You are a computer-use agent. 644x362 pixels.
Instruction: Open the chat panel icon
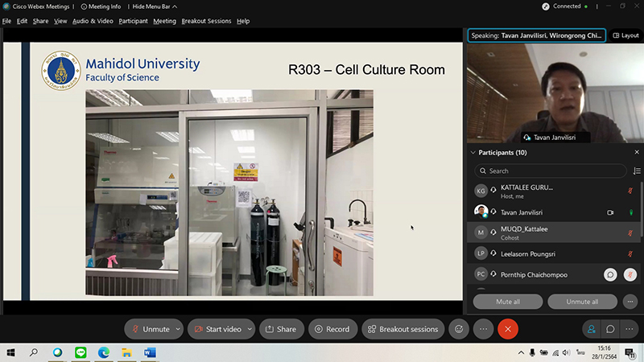pos(611,329)
